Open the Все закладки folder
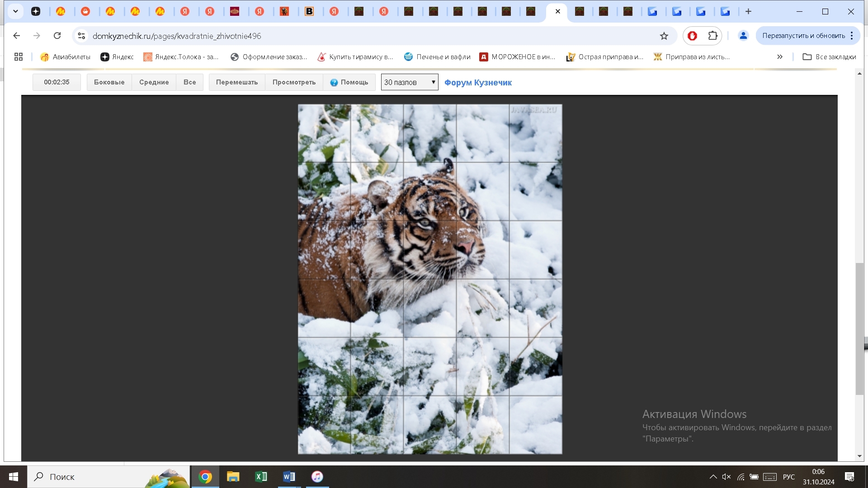 click(x=829, y=57)
